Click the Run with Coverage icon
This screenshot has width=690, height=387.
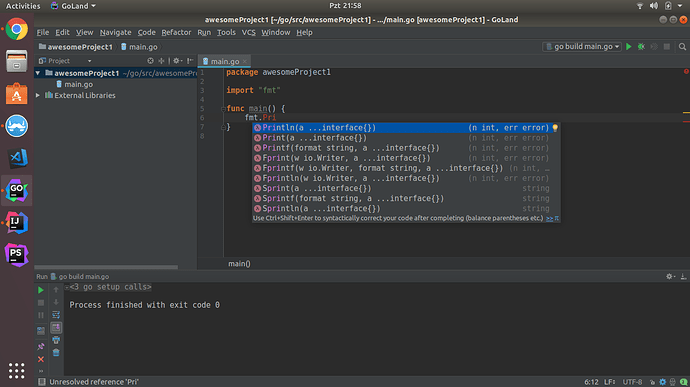(x=654, y=47)
